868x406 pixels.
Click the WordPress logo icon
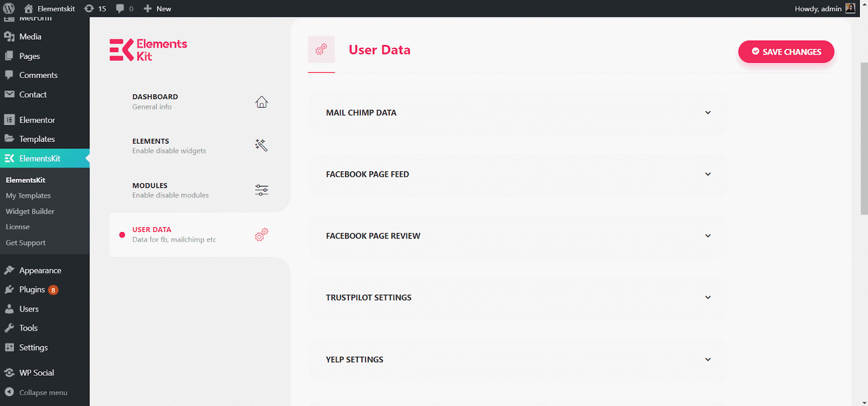[x=9, y=9]
